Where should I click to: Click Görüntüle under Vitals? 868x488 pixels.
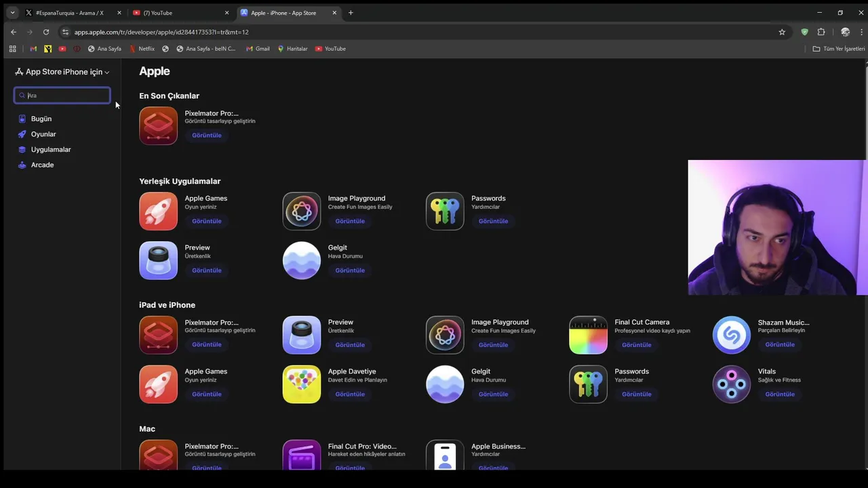click(x=780, y=394)
